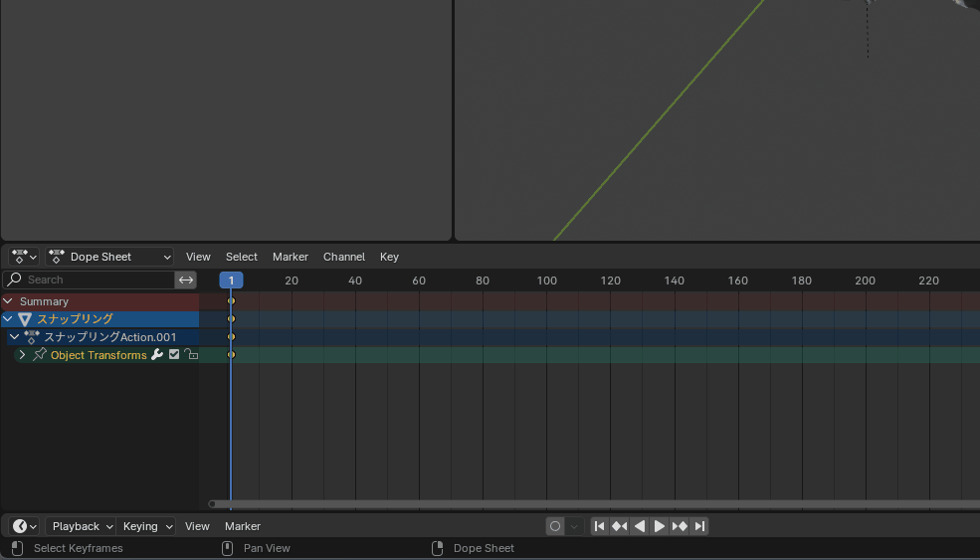Jump to the end frame
Screen dimensions: 980x560
(699, 526)
